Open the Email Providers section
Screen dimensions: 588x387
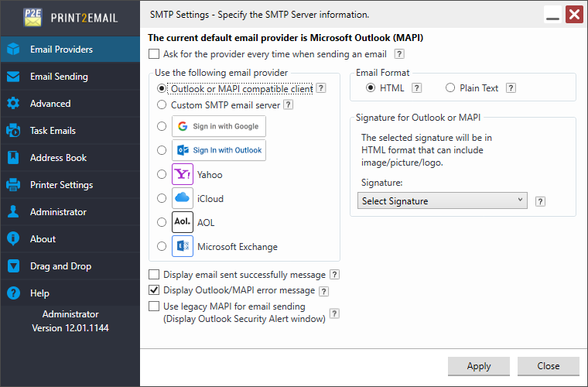[70, 49]
